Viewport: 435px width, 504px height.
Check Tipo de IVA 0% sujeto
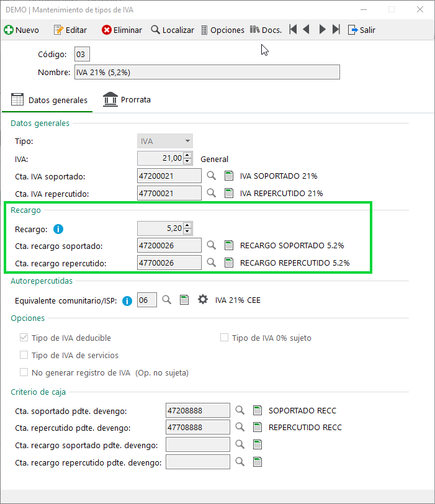(224, 338)
